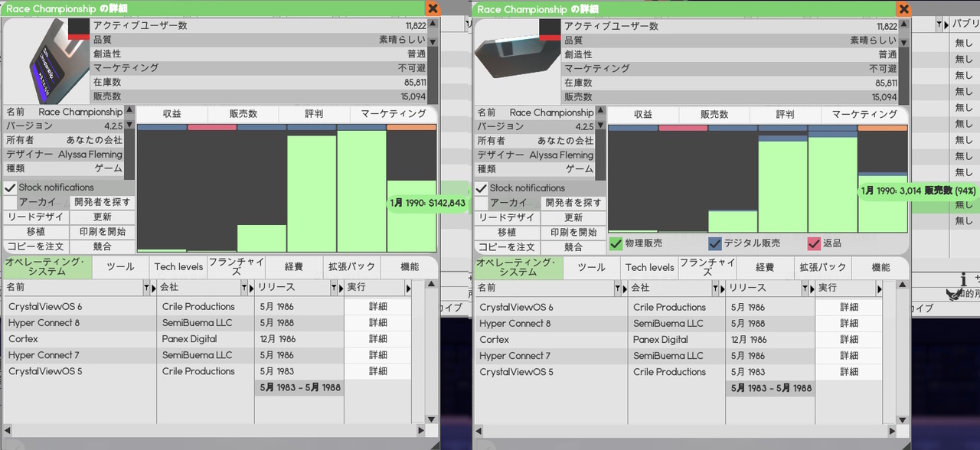Click the black arrow beside リリース header, left window
Viewport: 980px width, 450px height.
coord(341,288)
